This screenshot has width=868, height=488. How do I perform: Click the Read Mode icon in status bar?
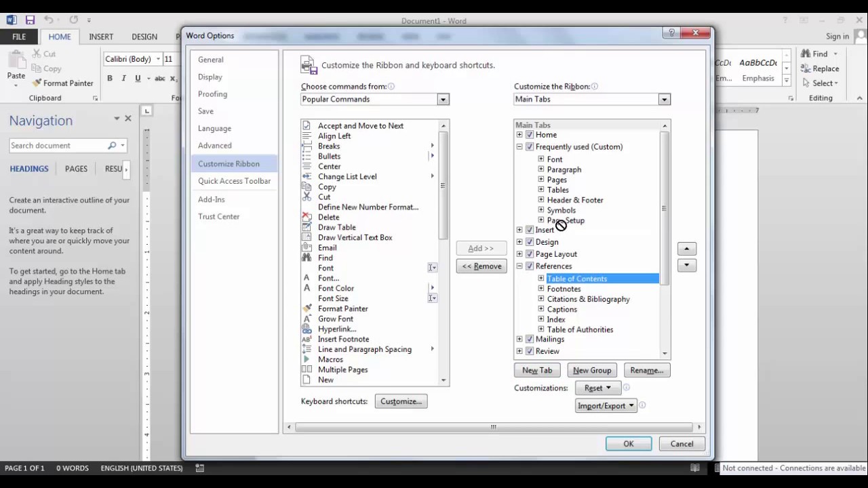tap(695, 468)
